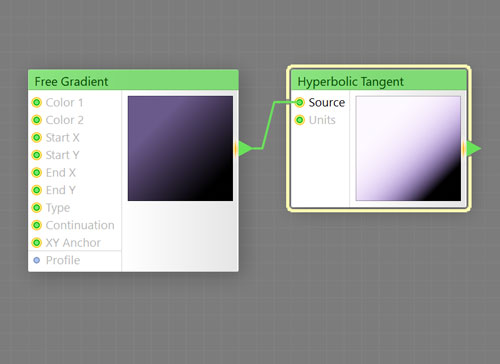Click the Profile label
Screen dimensions: 500x364
click(x=63, y=260)
